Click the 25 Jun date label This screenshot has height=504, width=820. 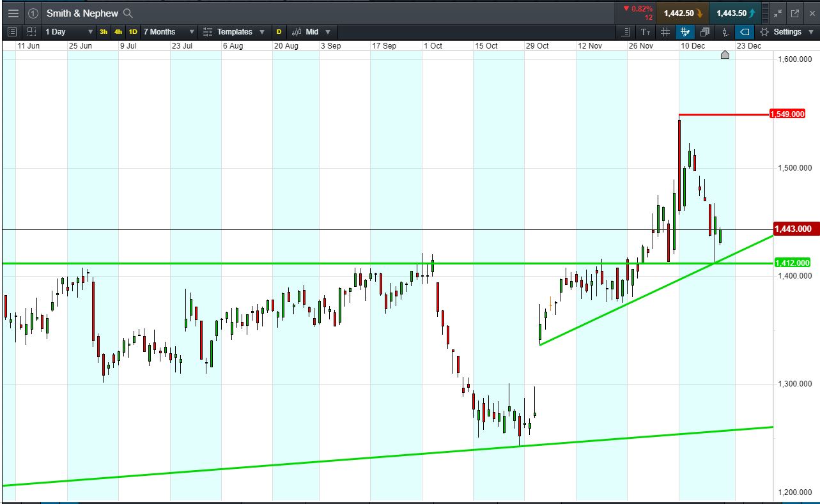pyautogui.click(x=81, y=46)
